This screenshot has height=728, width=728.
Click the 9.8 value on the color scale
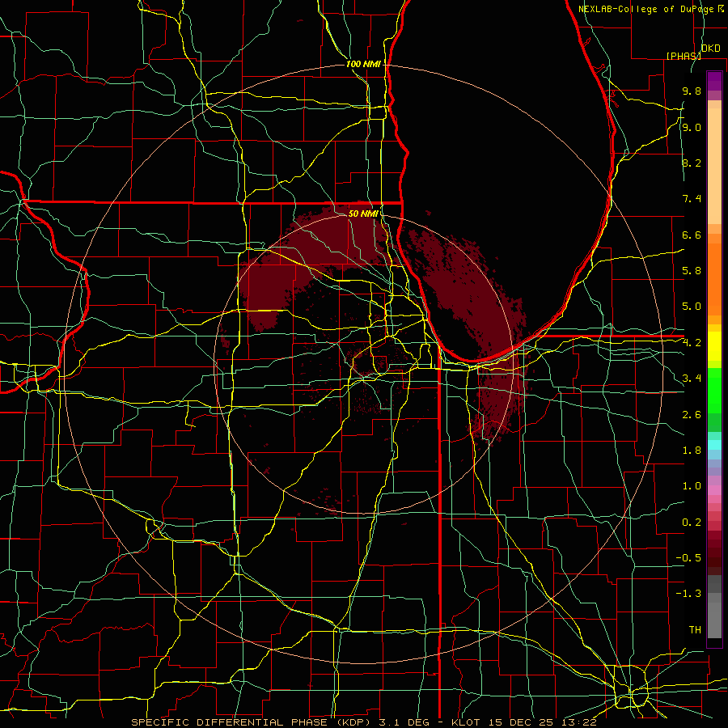click(692, 91)
